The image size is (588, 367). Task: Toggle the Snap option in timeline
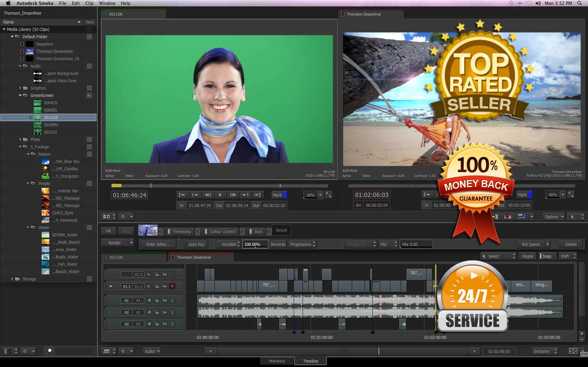click(546, 256)
